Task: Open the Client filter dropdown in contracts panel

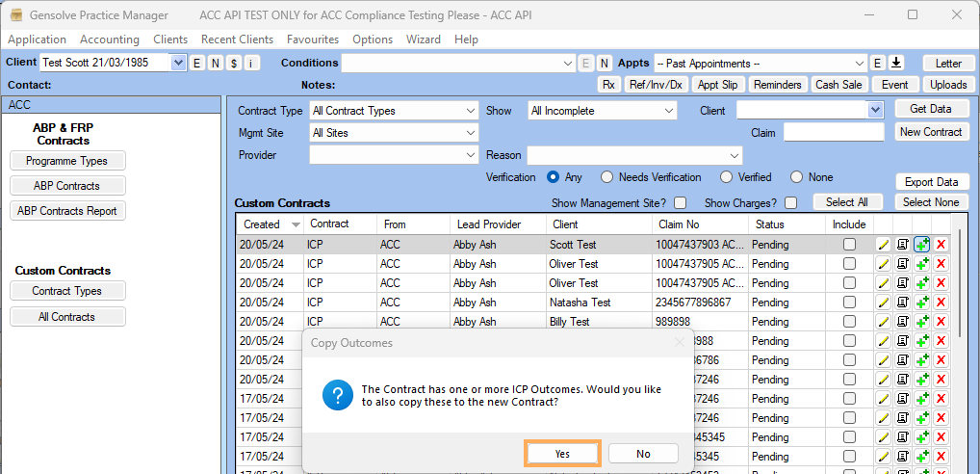Action: [875, 111]
